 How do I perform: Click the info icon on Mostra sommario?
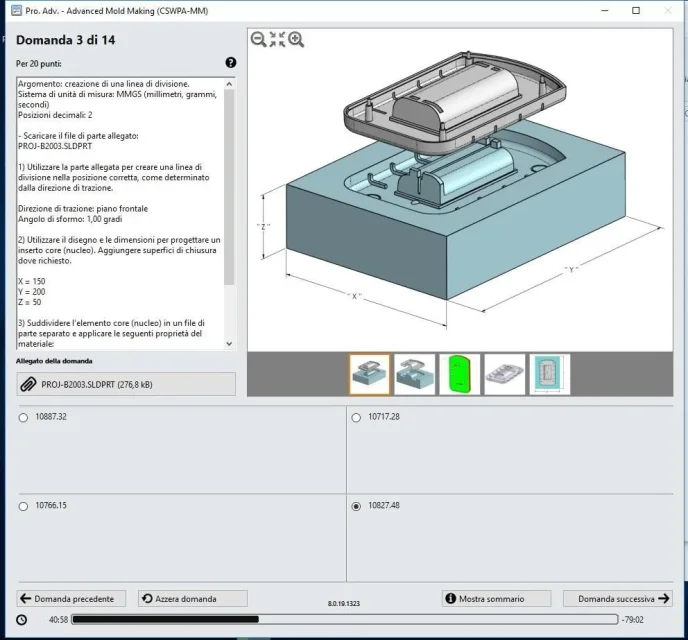click(451, 598)
